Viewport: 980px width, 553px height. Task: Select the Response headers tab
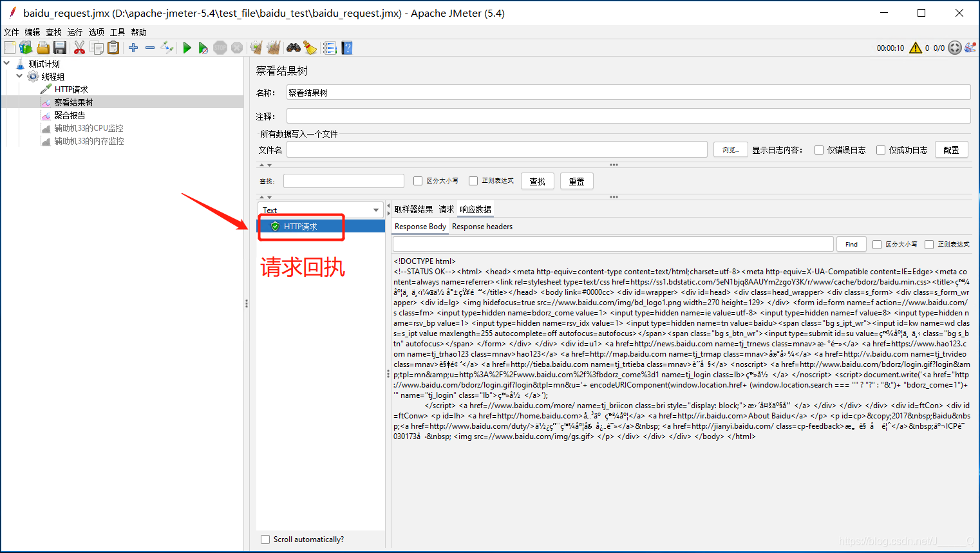tap(482, 227)
